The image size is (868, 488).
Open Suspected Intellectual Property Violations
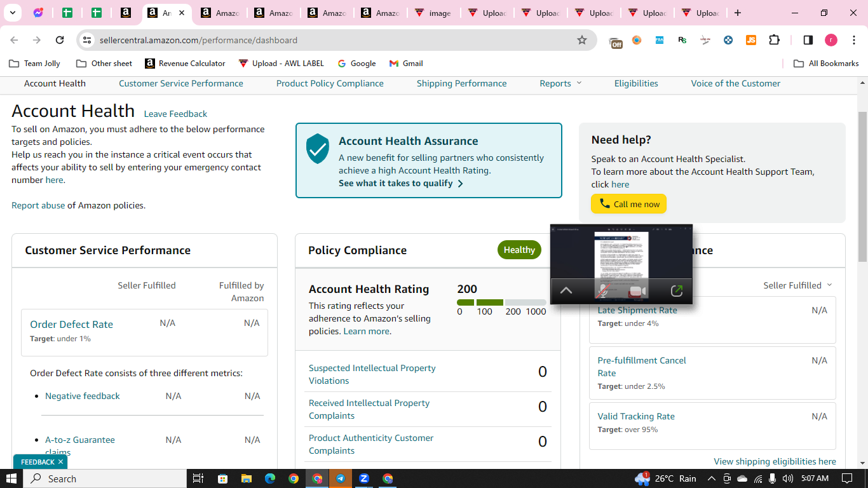pos(372,374)
